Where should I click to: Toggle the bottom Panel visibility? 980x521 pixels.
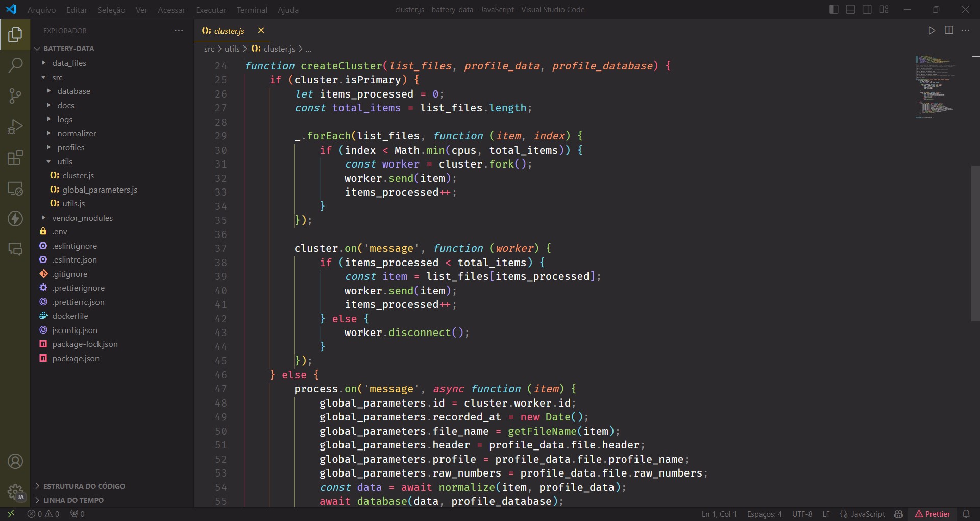coord(850,9)
